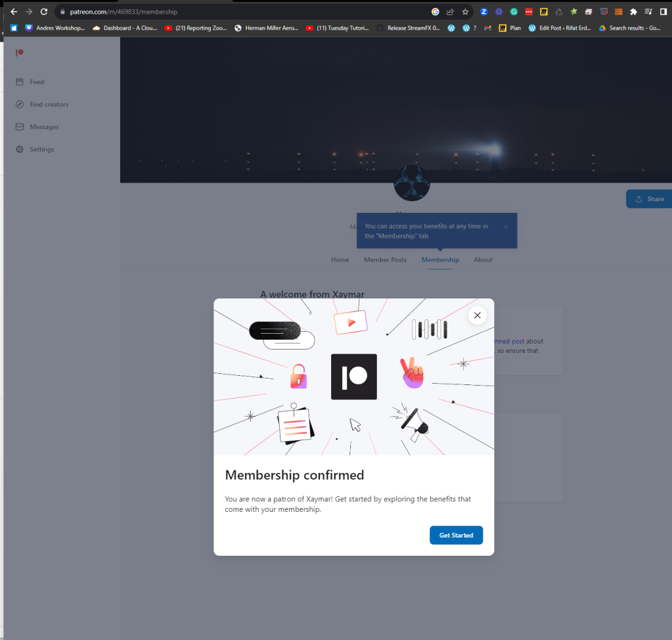This screenshot has height=640, width=672.
Task: Reload the Patreon page
Action: click(44, 12)
